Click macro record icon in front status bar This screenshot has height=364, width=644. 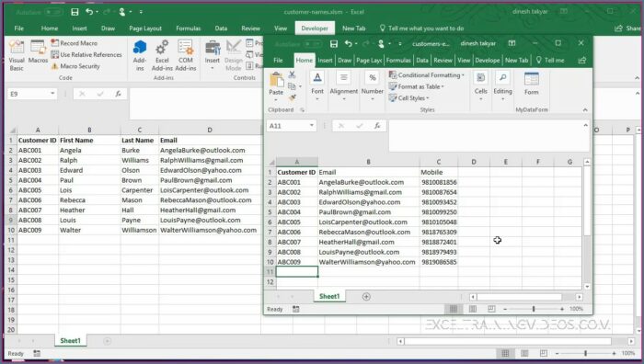point(295,309)
